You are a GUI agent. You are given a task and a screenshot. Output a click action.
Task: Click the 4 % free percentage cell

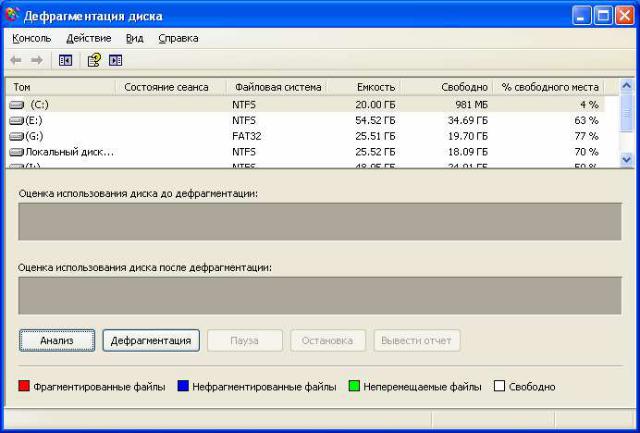[589, 105]
